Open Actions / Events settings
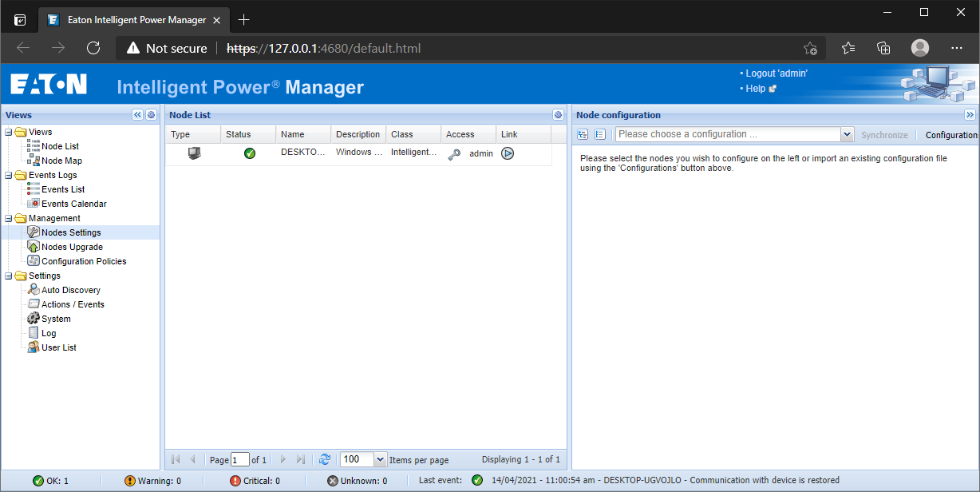The image size is (980, 492). [x=73, y=304]
